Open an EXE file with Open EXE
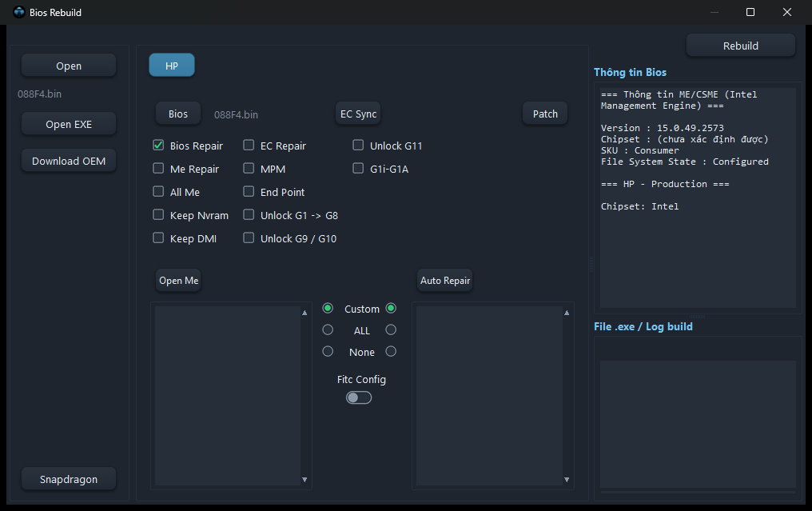812x511 pixels. pyautogui.click(x=69, y=125)
